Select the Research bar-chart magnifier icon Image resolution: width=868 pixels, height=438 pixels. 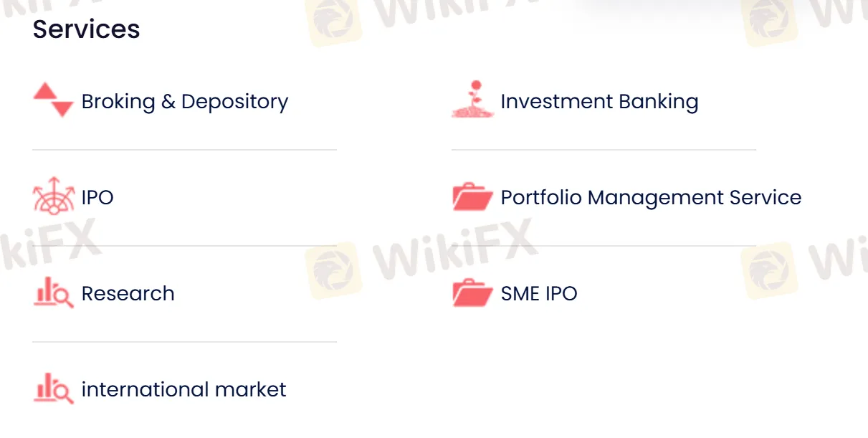(52, 292)
